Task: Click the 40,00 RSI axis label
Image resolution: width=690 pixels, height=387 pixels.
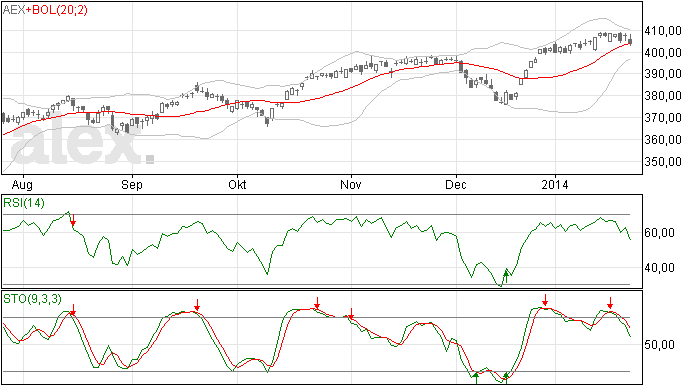Action: 659,268
